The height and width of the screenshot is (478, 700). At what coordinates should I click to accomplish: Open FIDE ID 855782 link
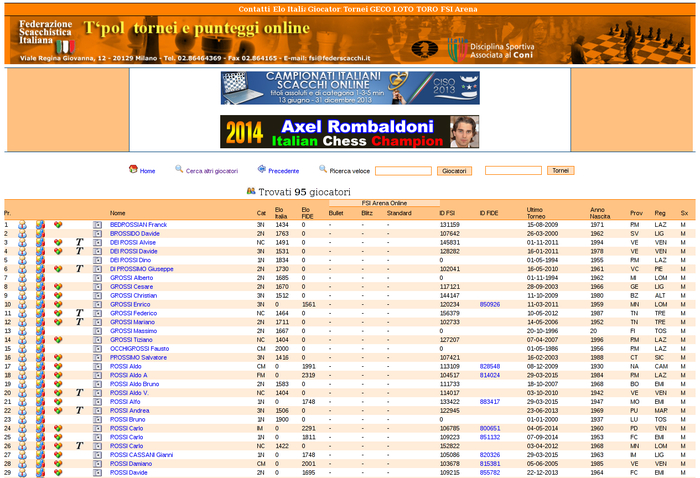pyautogui.click(x=490, y=473)
